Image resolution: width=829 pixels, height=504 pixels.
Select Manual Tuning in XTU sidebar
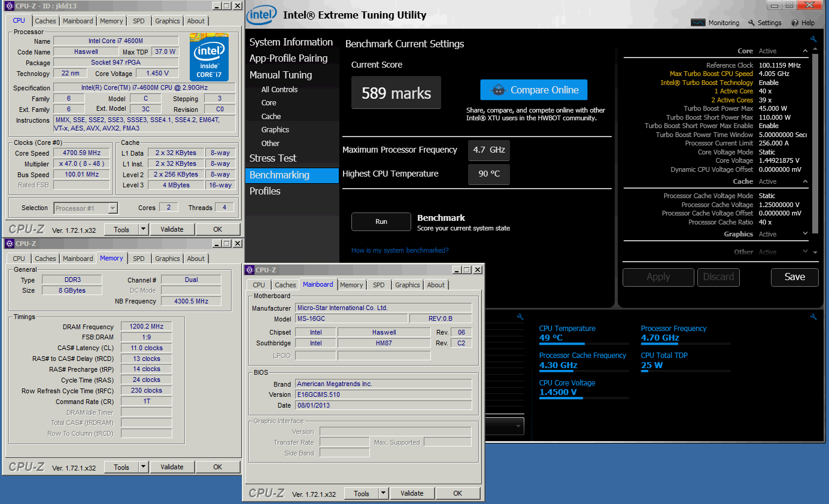point(281,75)
